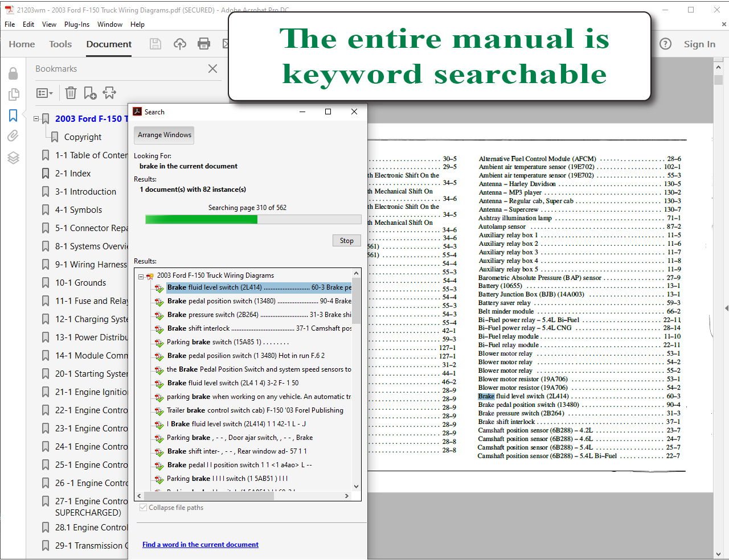Click result icon for Brake pressure switch
The height and width of the screenshot is (560, 729).
(159, 315)
